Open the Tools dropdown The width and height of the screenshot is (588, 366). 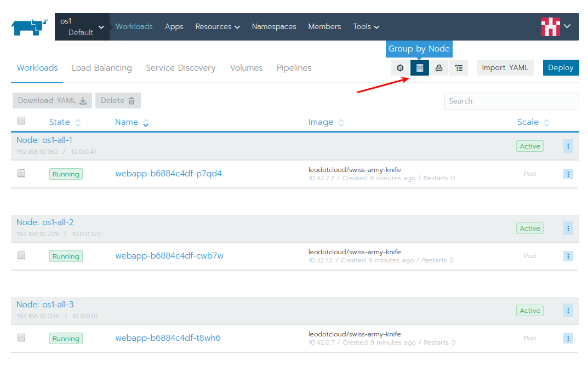click(366, 26)
